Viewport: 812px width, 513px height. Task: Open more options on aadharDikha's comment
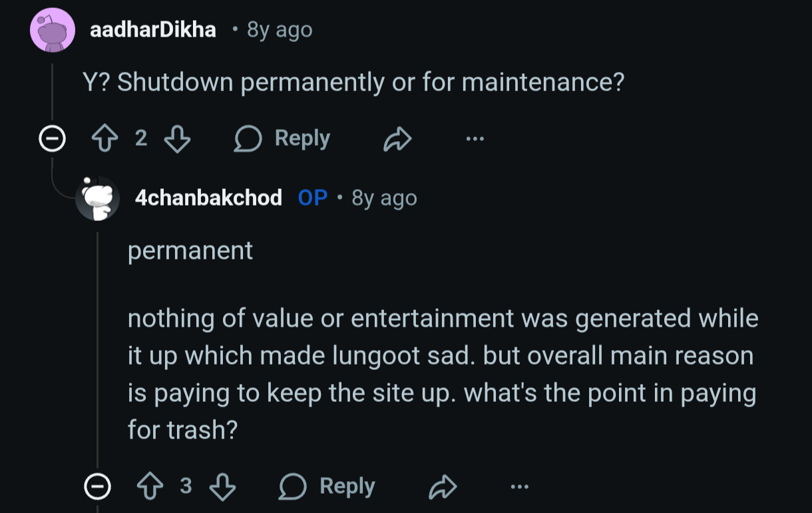(x=475, y=139)
